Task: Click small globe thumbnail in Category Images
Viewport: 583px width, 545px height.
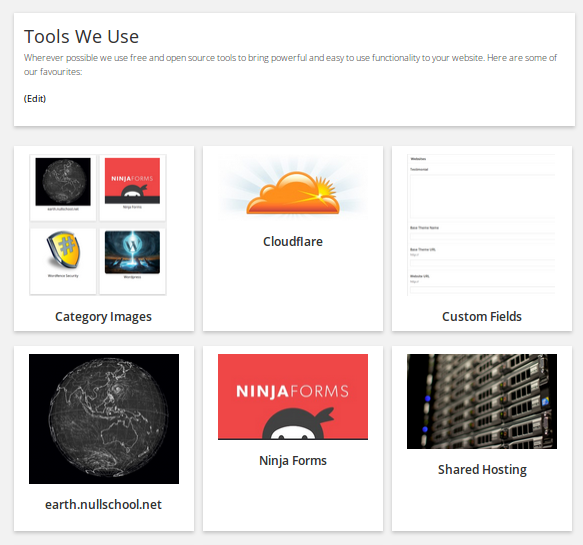Action: click(x=63, y=182)
